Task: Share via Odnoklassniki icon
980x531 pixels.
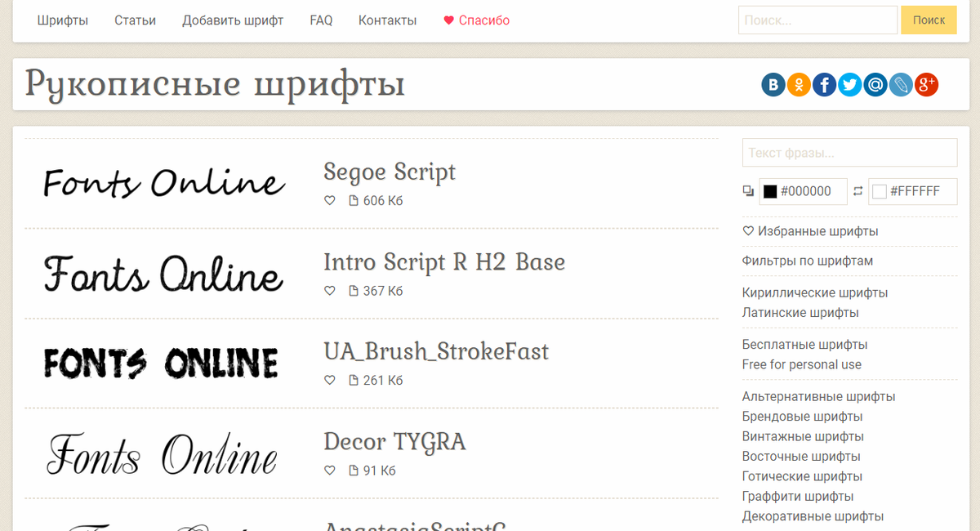Action: click(x=798, y=84)
